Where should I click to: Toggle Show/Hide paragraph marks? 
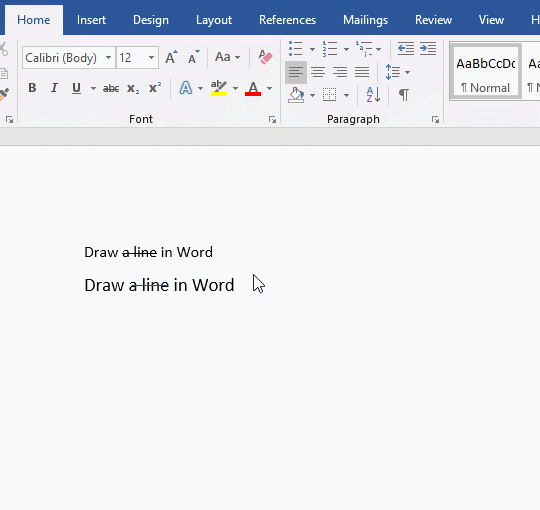pos(404,94)
